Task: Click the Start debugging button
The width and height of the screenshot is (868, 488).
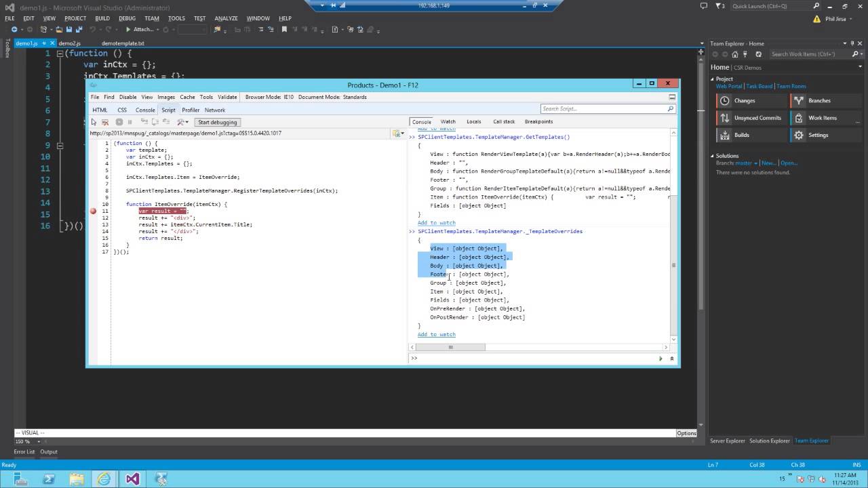Action: [217, 122]
